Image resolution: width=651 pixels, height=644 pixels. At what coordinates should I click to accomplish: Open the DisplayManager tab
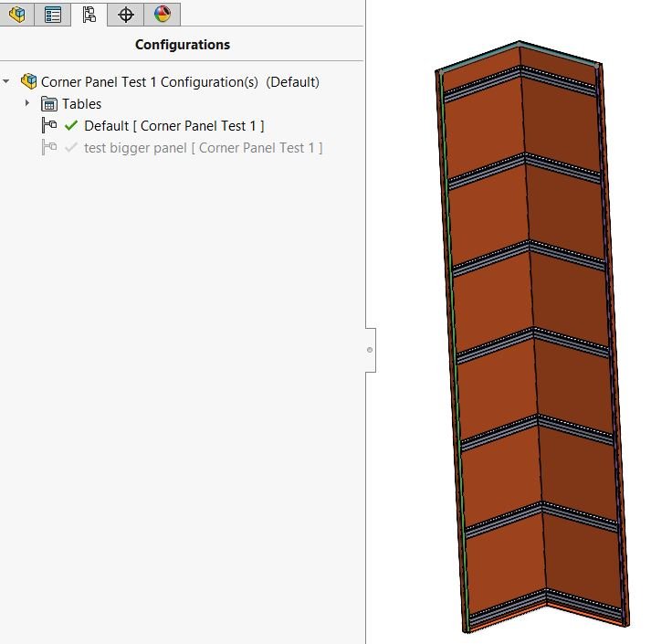coord(162,15)
